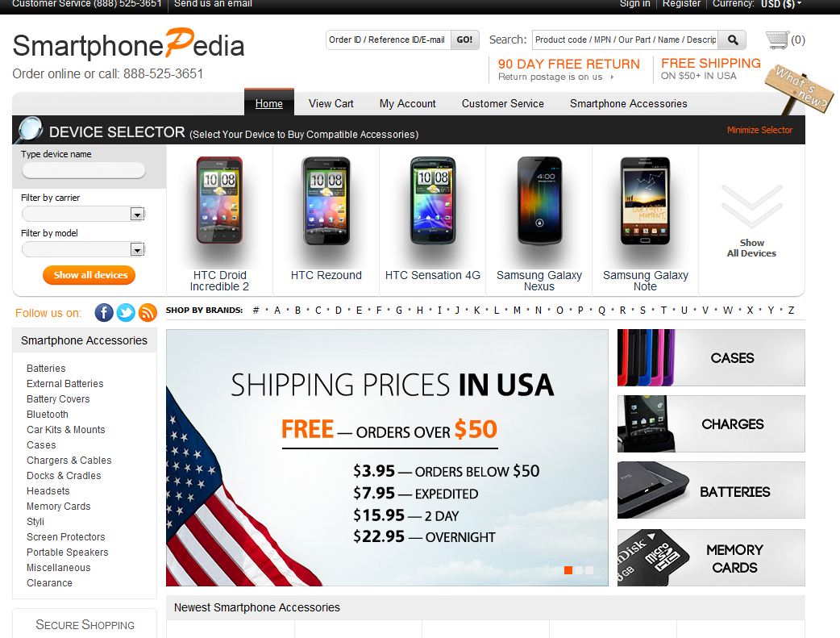Open the shopping cart icon
Viewport: 840px width, 638px height.
[x=777, y=40]
